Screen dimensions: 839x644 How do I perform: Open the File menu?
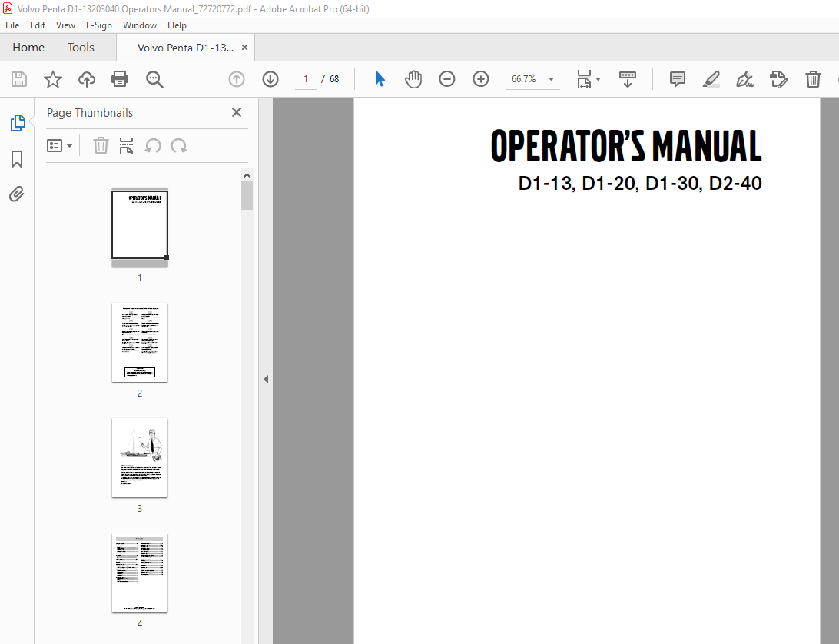[x=12, y=25]
